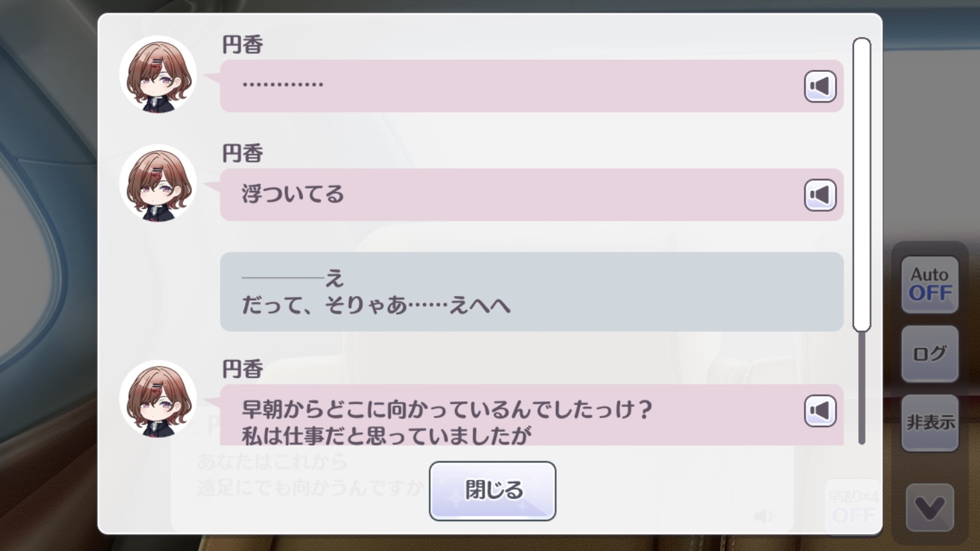Play voice for the "浮ついてる" line
This screenshot has height=551, width=980.
click(820, 195)
